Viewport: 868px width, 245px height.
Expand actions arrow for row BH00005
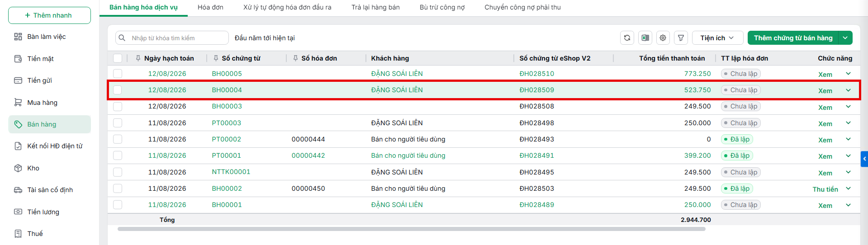click(848, 74)
